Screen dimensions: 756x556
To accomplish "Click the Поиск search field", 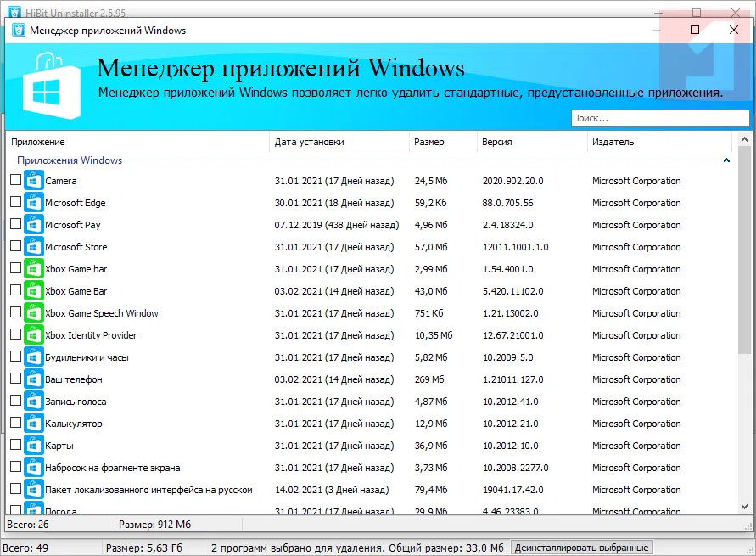I will pyautogui.click(x=660, y=118).
